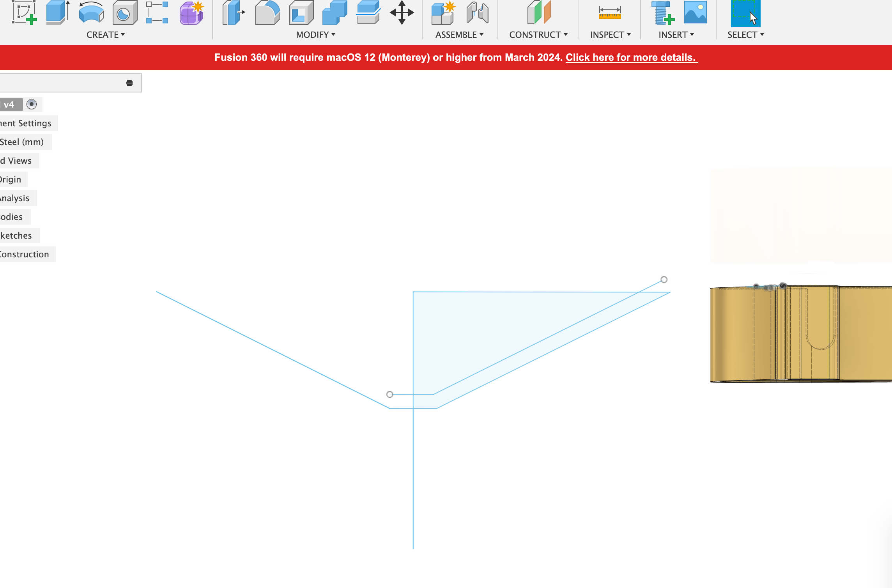
Task: Expand the MODIFY dropdown menu
Action: click(x=316, y=35)
